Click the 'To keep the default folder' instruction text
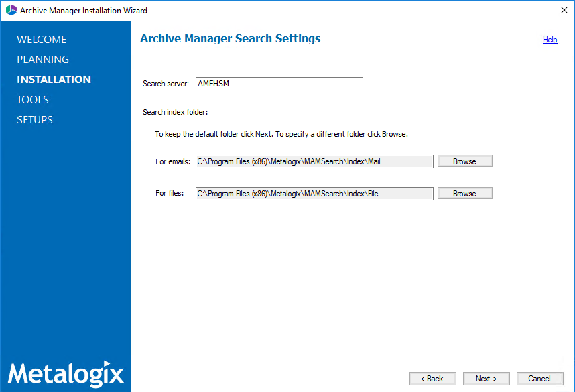575x392 pixels. coord(281,134)
